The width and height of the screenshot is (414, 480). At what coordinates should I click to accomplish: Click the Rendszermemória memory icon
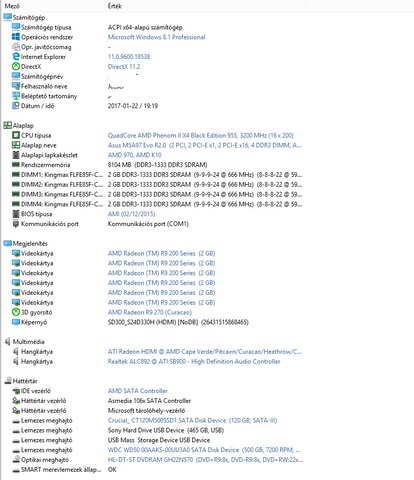click(16, 165)
